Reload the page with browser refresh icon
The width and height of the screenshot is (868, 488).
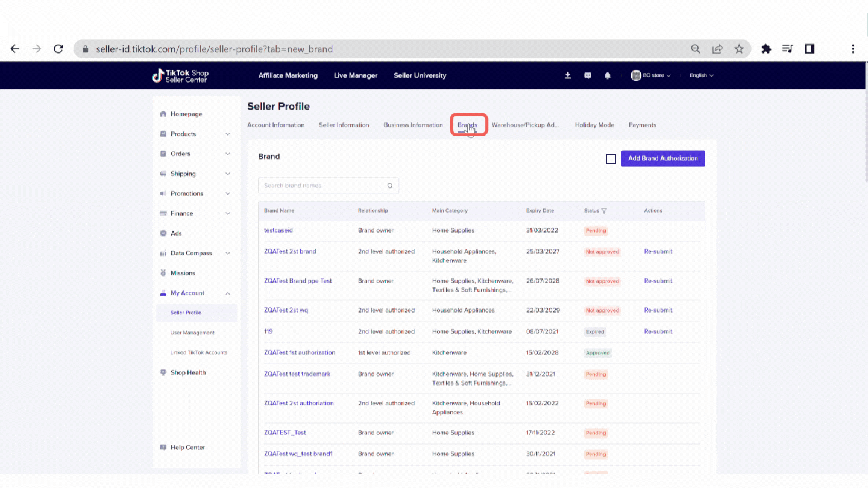(x=58, y=49)
